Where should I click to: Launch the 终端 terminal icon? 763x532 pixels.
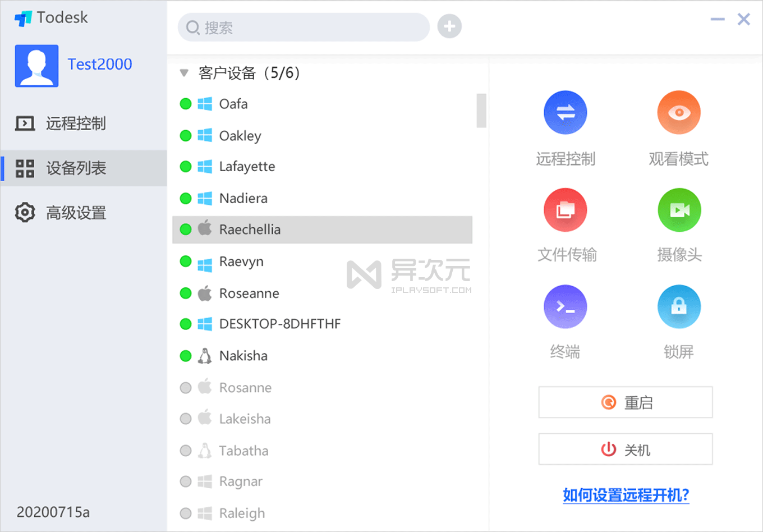point(565,306)
